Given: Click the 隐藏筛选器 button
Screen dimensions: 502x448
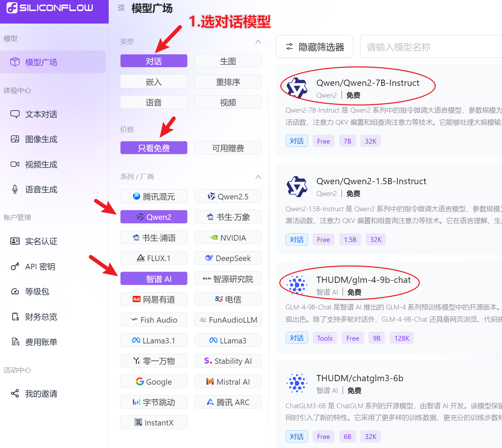Looking at the screenshot, I should (315, 46).
